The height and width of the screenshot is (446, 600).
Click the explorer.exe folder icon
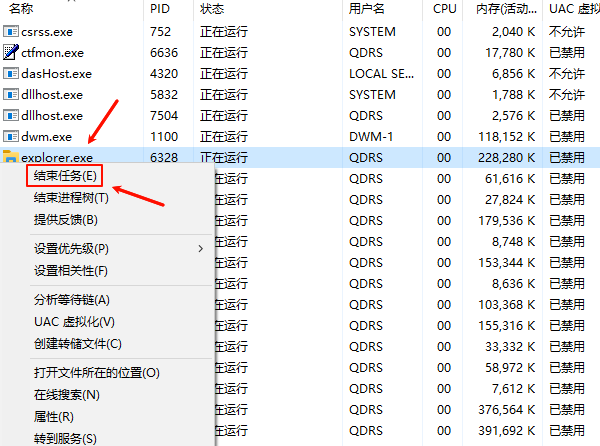click(x=11, y=157)
